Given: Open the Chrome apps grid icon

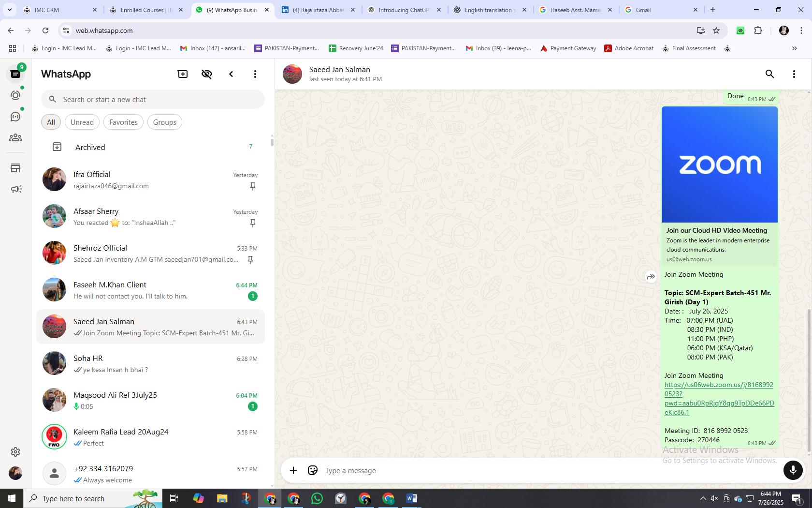Looking at the screenshot, I should tap(13, 48).
